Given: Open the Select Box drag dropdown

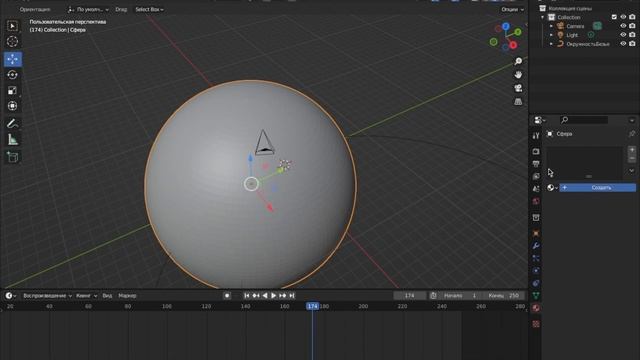Looking at the screenshot, I should click(x=149, y=9).
